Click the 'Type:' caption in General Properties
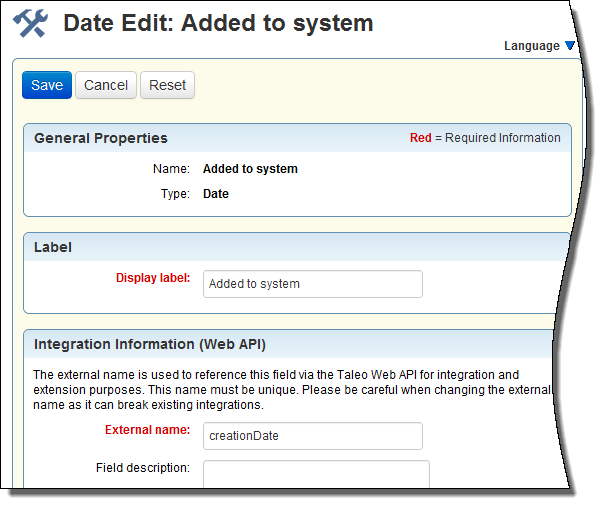 coord(175,194)
